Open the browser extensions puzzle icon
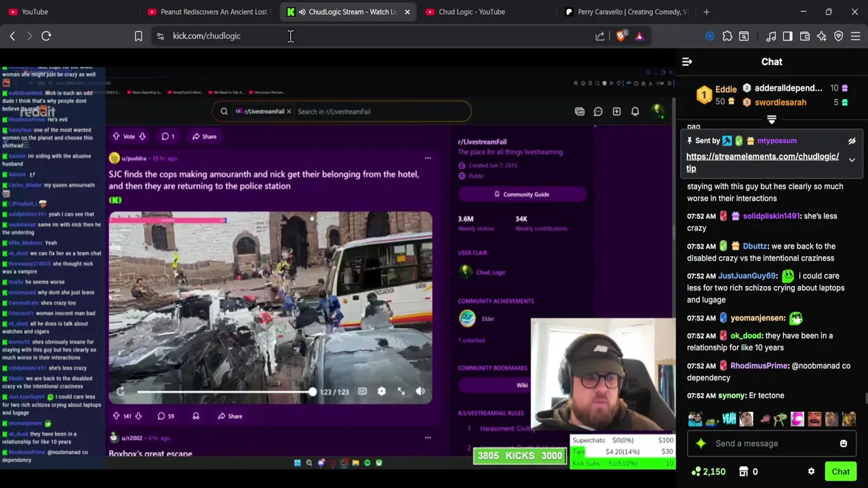Image resolution: width=868 pixels, height=488 pixels. pyautogui.click(x=728, y=36)
